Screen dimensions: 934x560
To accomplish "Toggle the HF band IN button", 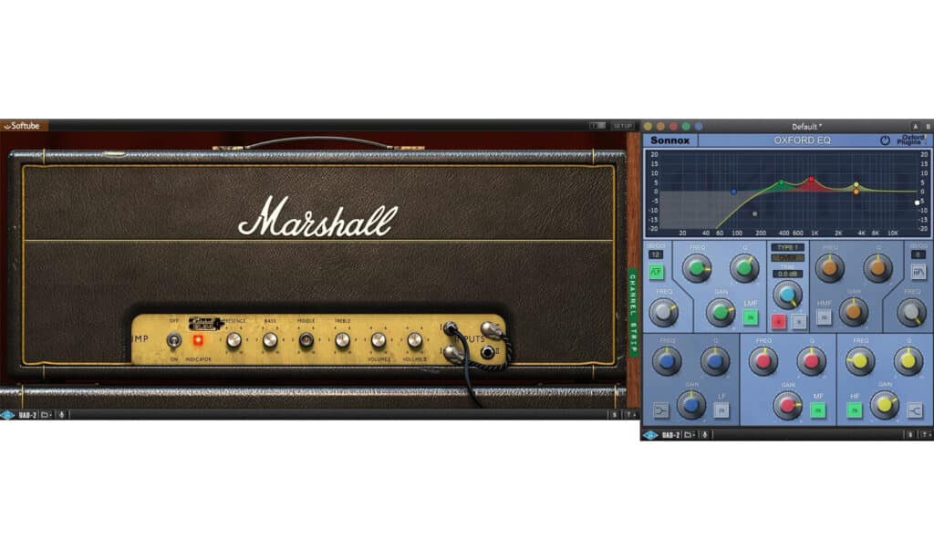I will click(x=854, y=410).
